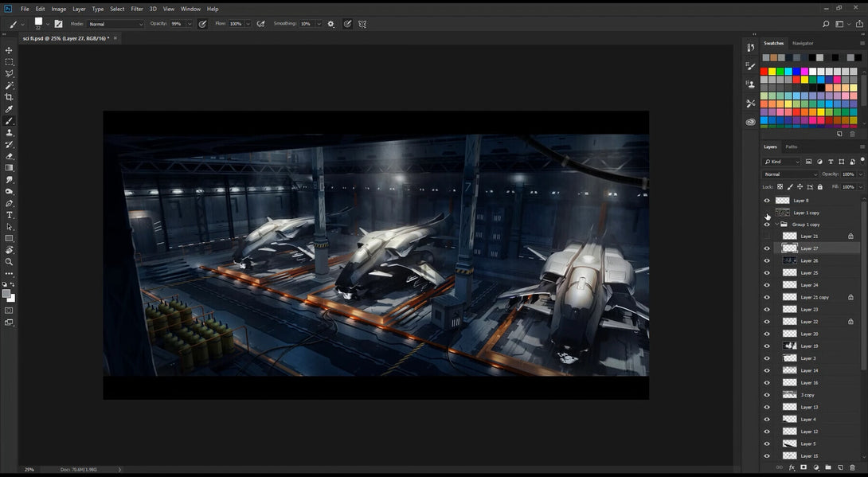Close the sci fi.psd document tab
The width and height of the screenshot is (868, 477).
(115, 38)
